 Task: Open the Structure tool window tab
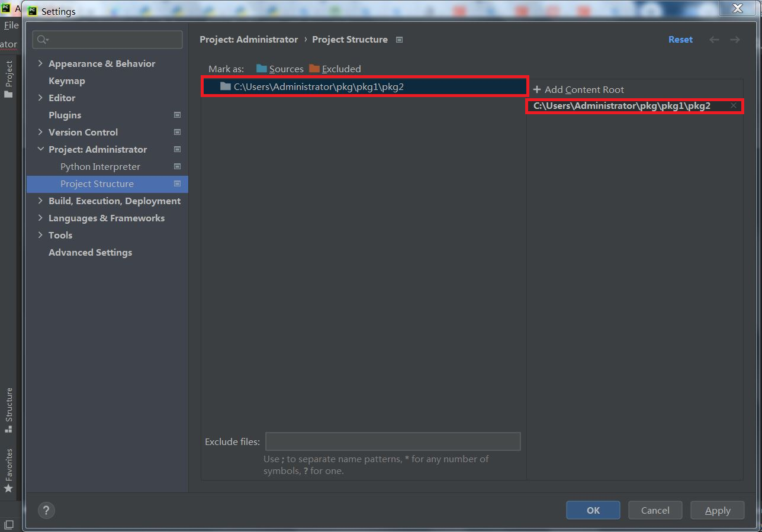(x=8, y=410)
